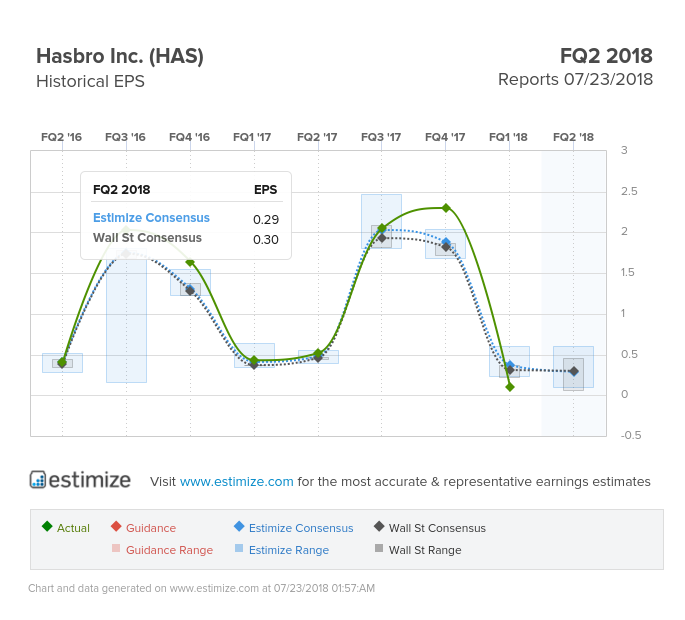Click the 0.30 EPS tooltip value
This screenshot has height=620, width=685.
pos(266,239)
